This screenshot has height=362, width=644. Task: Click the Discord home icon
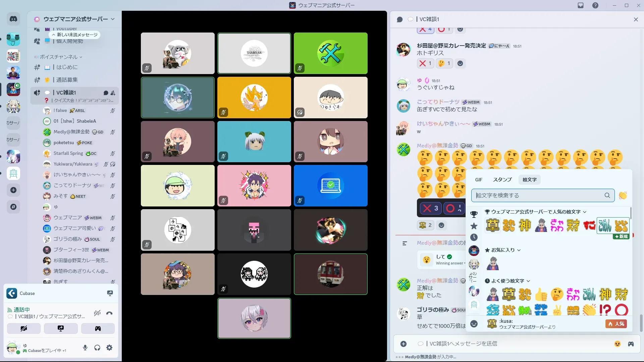13,19
